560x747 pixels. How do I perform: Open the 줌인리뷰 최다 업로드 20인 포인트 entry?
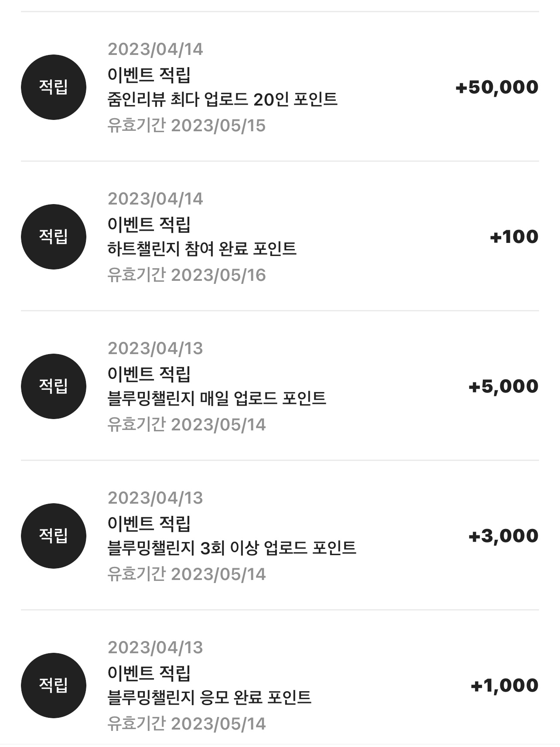point(280,87)
